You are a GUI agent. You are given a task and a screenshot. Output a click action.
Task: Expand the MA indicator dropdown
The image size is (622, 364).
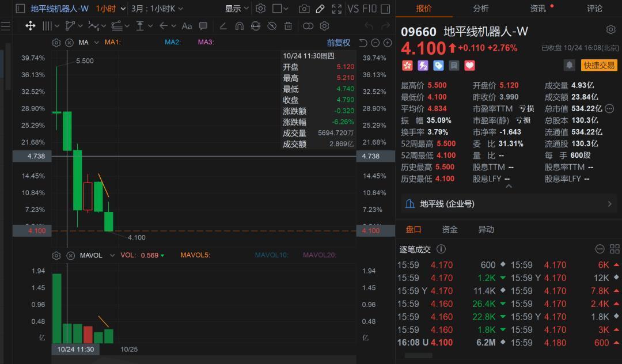tap(96, 43)
